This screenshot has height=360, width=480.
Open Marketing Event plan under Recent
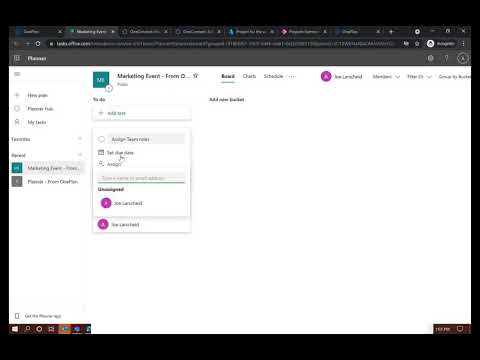pyautogui.click(x=47, y=168)
